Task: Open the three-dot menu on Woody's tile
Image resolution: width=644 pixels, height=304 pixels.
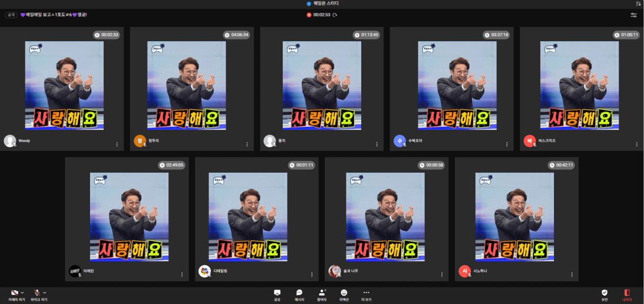Action: click(117, 144)
